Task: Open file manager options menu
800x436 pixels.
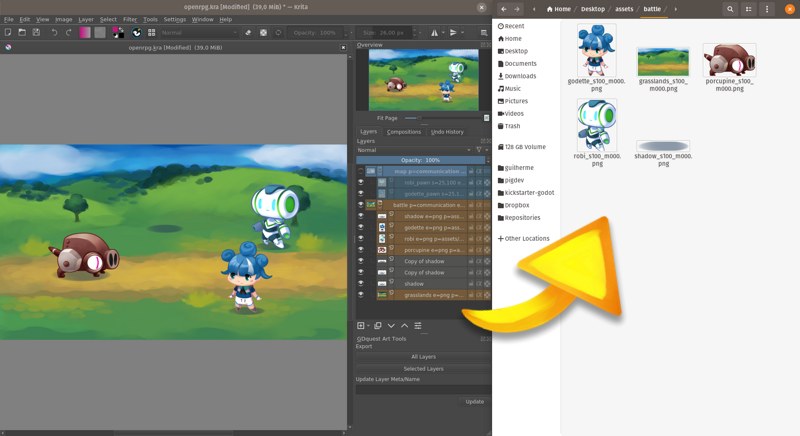Action: pyautogui.click(x=767, y=9)
